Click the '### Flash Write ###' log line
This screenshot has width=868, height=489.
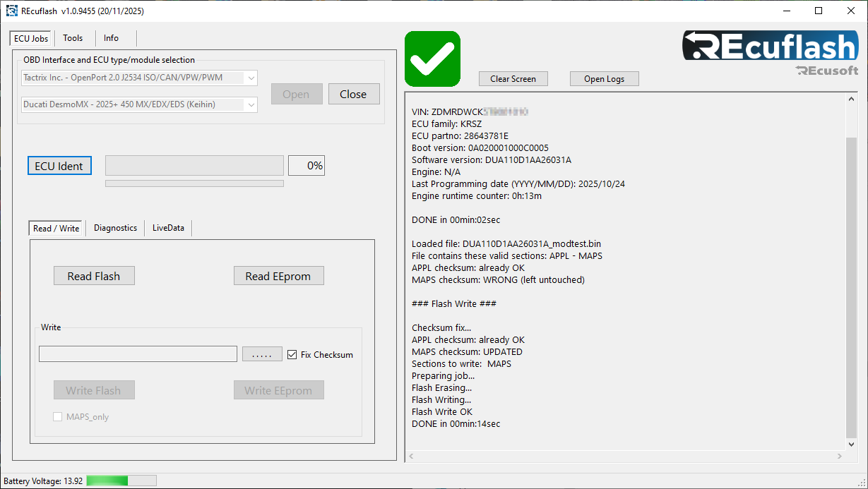pos(454,303)
